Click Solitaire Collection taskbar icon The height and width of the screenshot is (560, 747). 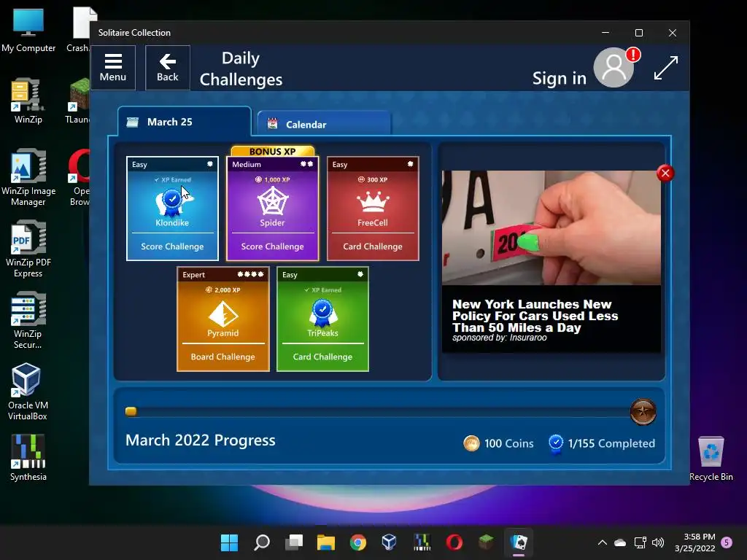[519, 542]
